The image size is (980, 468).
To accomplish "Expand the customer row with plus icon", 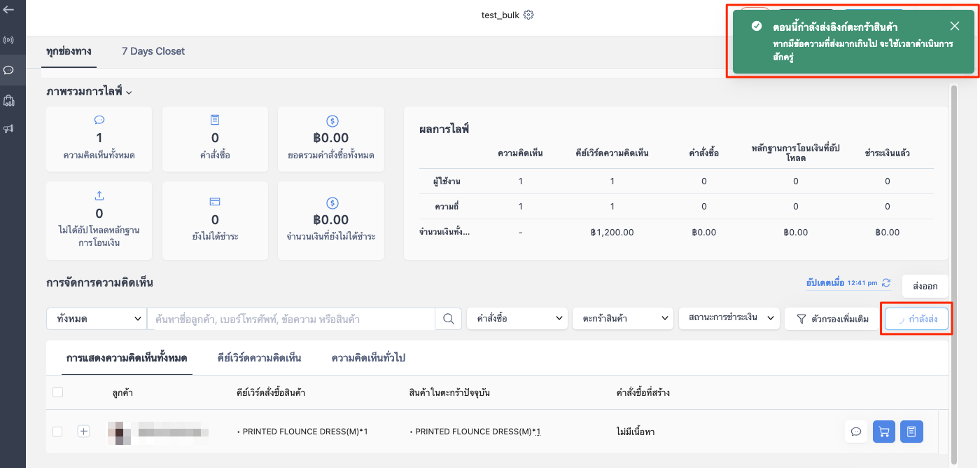I will tap(84, 432).
